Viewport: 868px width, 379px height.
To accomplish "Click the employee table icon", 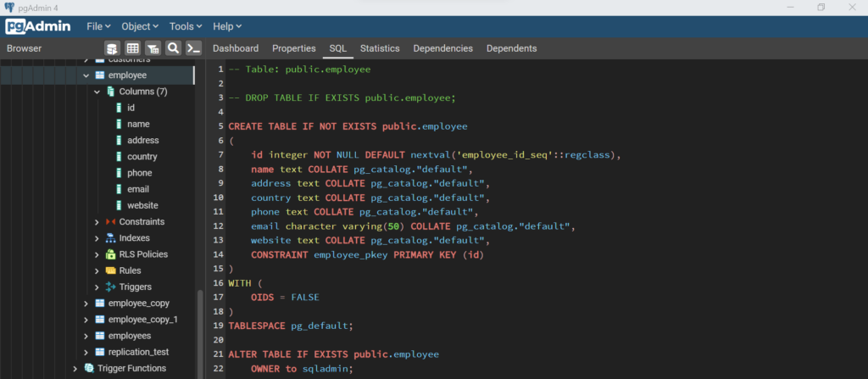I will coord(100,75).
